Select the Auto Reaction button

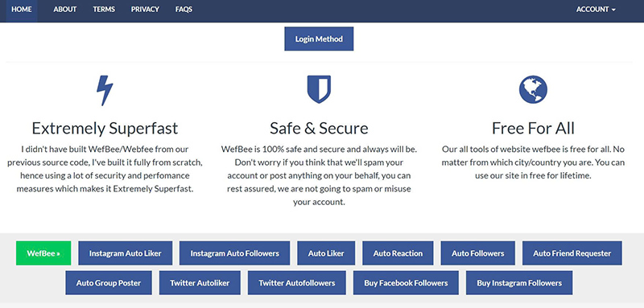398,253
